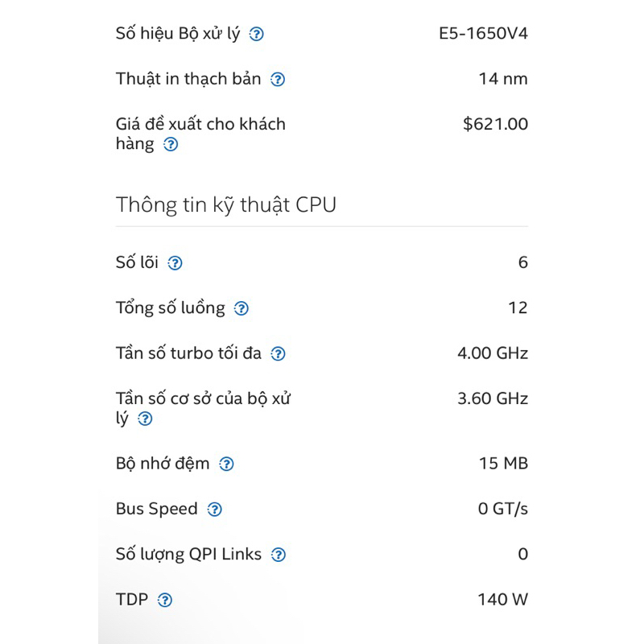Screen dimensions: 644x644
Task: Show the Số lõi info tooltip
Action: coord(175,263)
